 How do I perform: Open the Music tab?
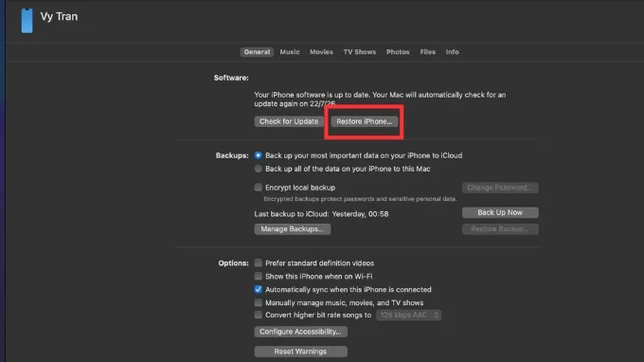point(290,52)
